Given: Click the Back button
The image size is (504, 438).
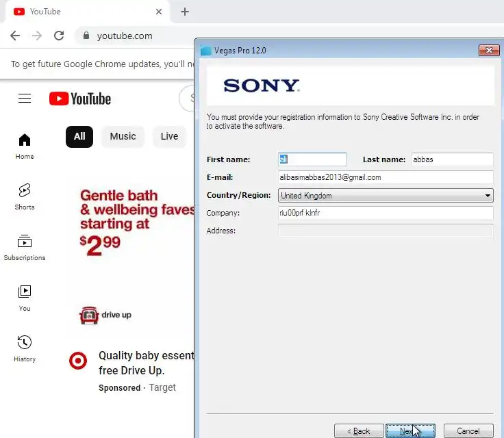Looking at the screenshot, I should click(x=359, y=430).
